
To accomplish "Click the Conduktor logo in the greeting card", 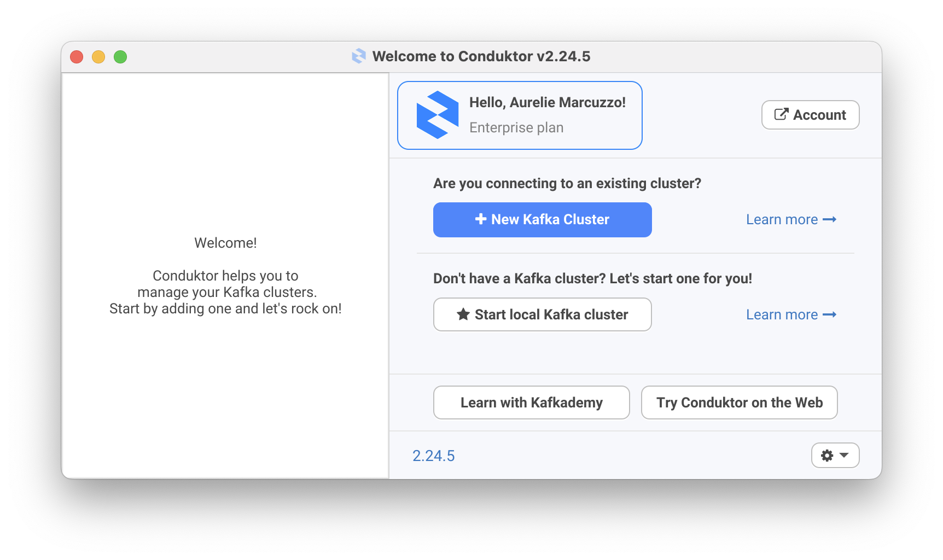I will 437,115.
